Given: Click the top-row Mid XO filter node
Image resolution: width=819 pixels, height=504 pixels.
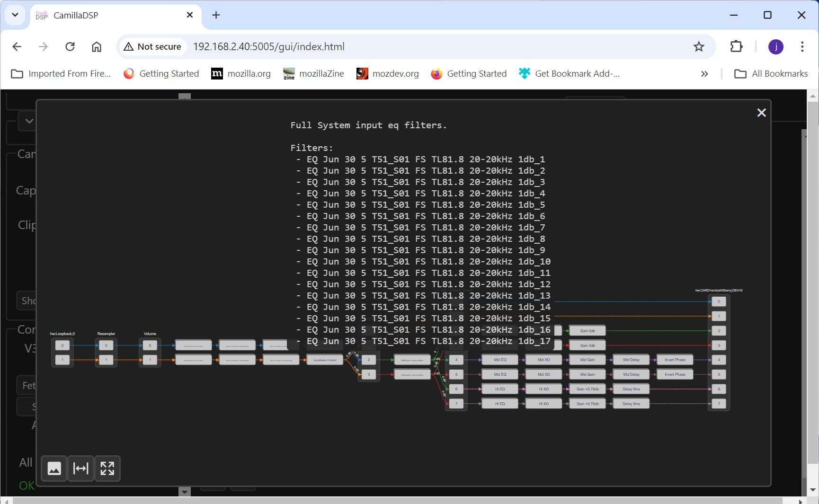Looking at the screenshot, I should coord(543,360).
